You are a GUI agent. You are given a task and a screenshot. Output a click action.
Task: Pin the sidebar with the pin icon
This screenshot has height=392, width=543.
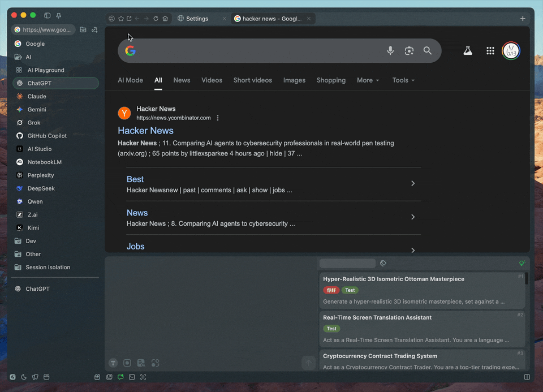click(58, 15)
